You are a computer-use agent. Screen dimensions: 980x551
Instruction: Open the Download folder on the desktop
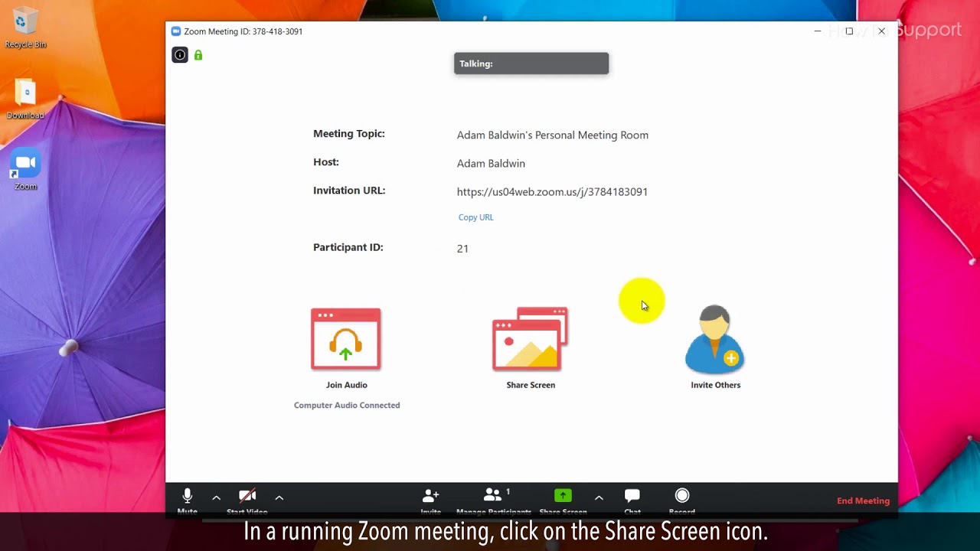(25, 99)
